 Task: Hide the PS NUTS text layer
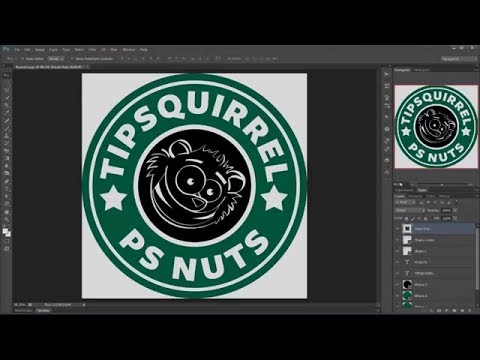point(397,262)
